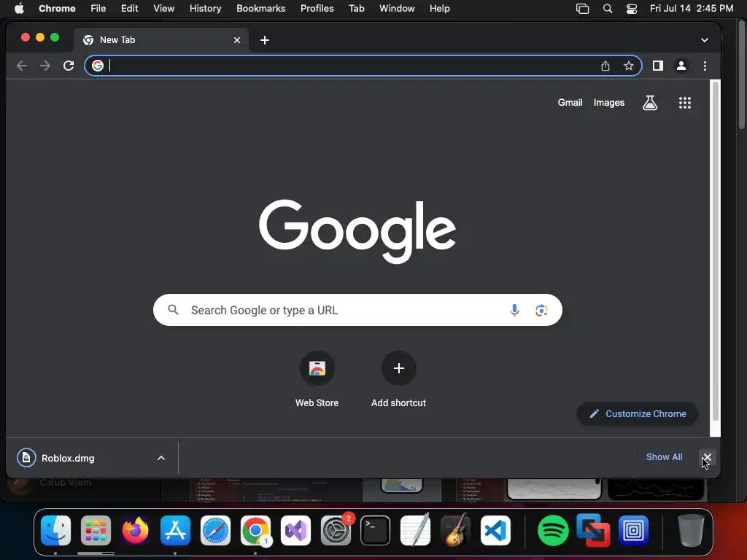This screenshot has width=747, height=560.
Task: Click the Google icon in address bar
Action: [98, 66]
